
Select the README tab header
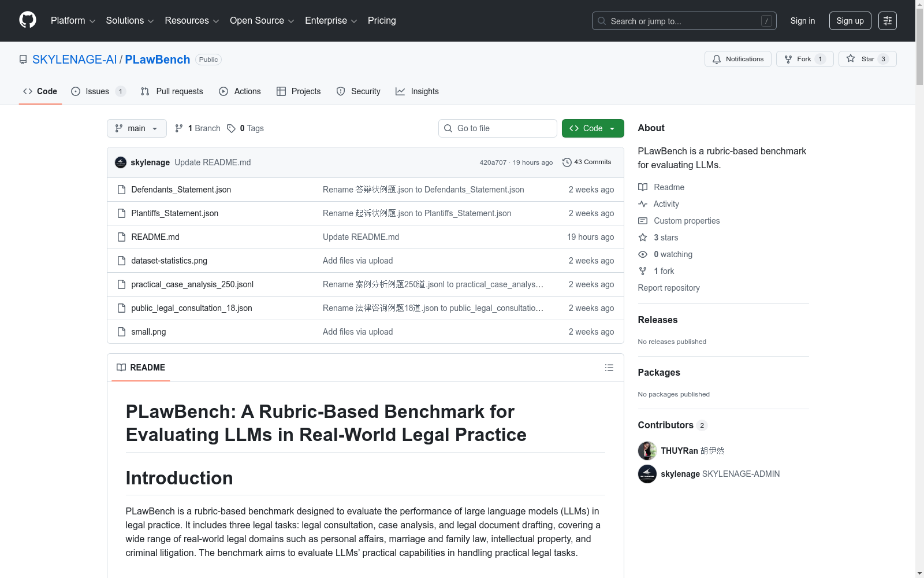[x=141, y=368]
